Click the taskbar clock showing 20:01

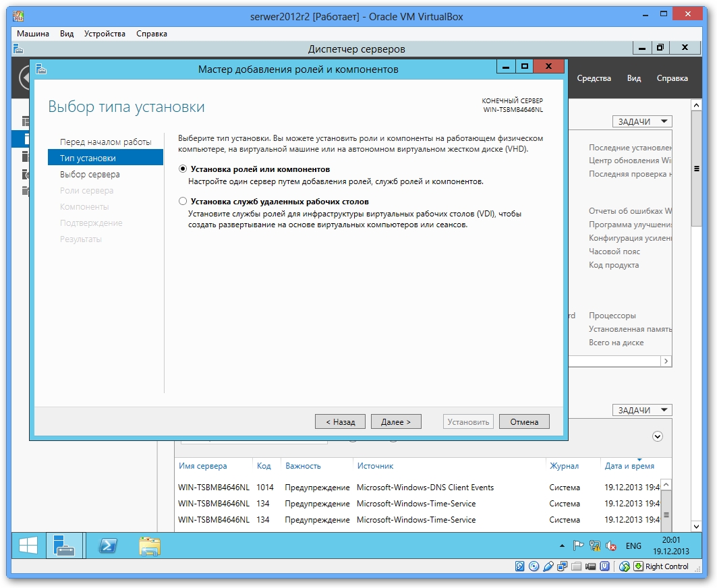coord(671,546)
